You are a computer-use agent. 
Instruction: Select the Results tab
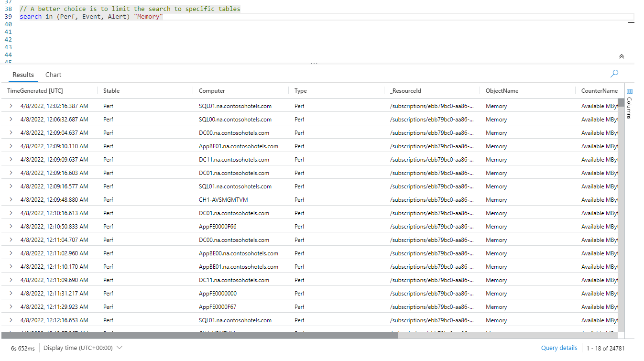[23, 75]
